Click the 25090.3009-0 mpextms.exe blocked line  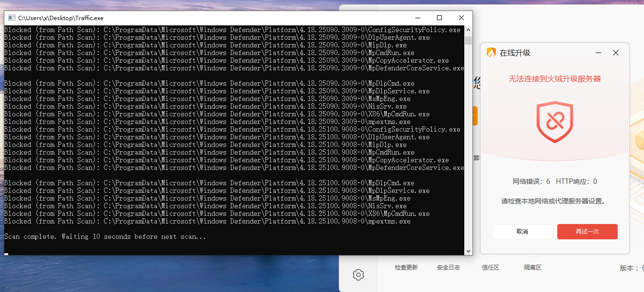207,122
